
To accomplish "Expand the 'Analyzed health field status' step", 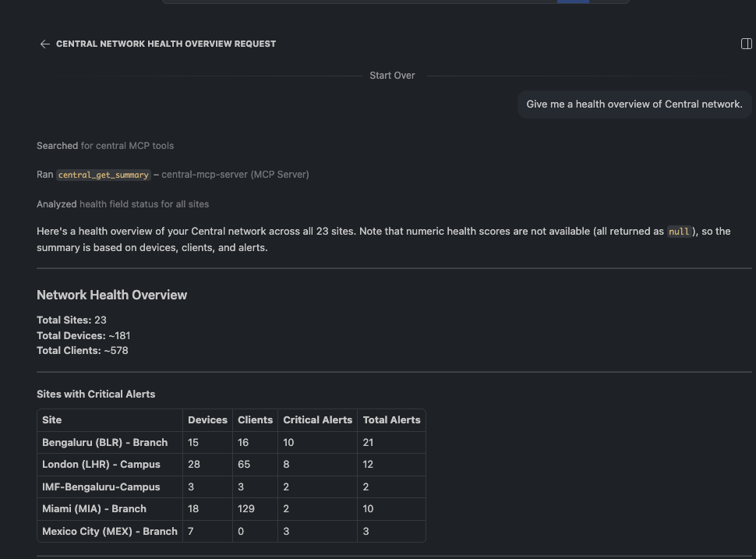I will 122,203.
